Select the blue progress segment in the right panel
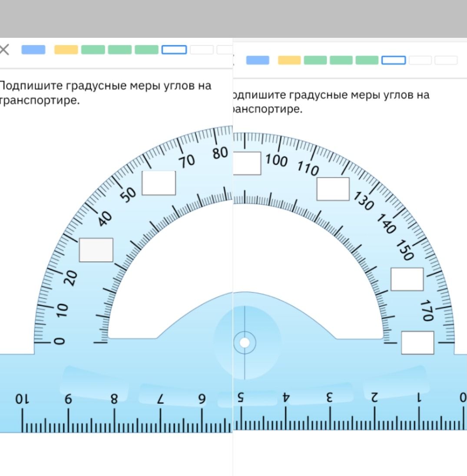Screen dimensions: 467x476 (258, 60)
